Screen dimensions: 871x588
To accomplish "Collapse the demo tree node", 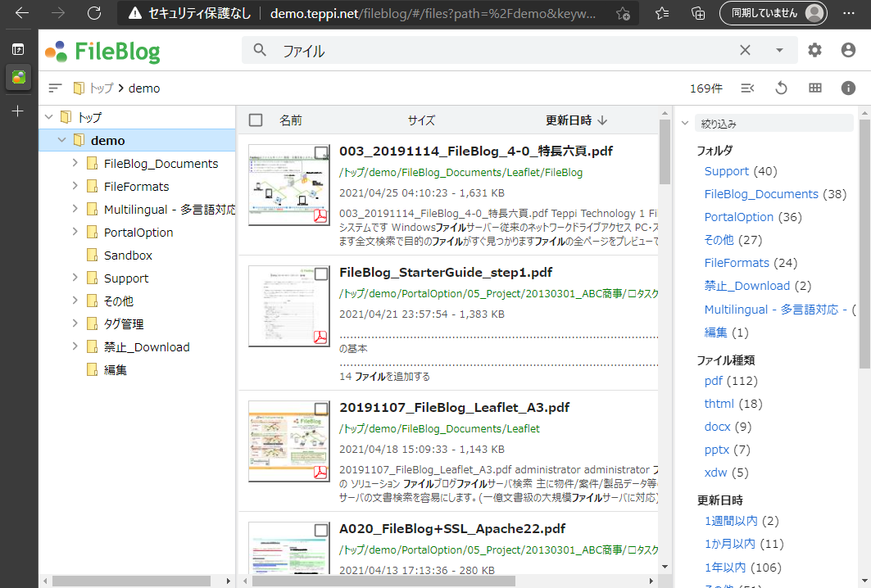I will pos(61,141).
